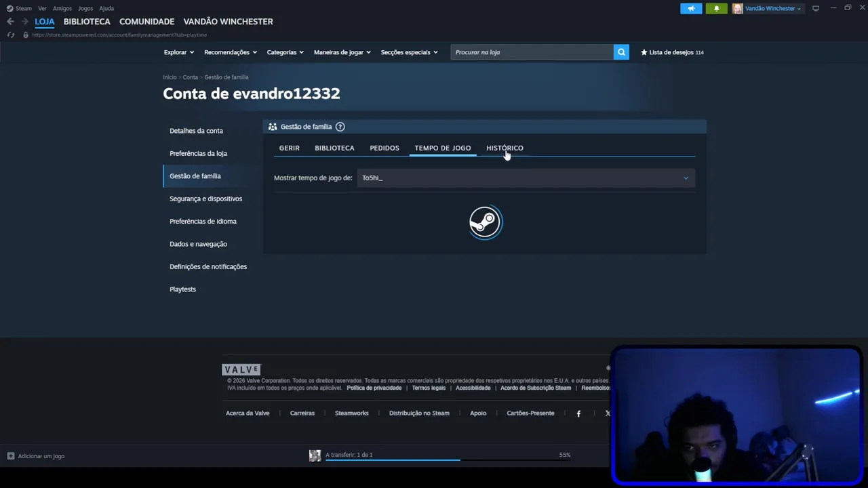Open the Cartões-Presente footer link
Image resolution: width=868 pixels, height=488 pixels.
[530, 413]
